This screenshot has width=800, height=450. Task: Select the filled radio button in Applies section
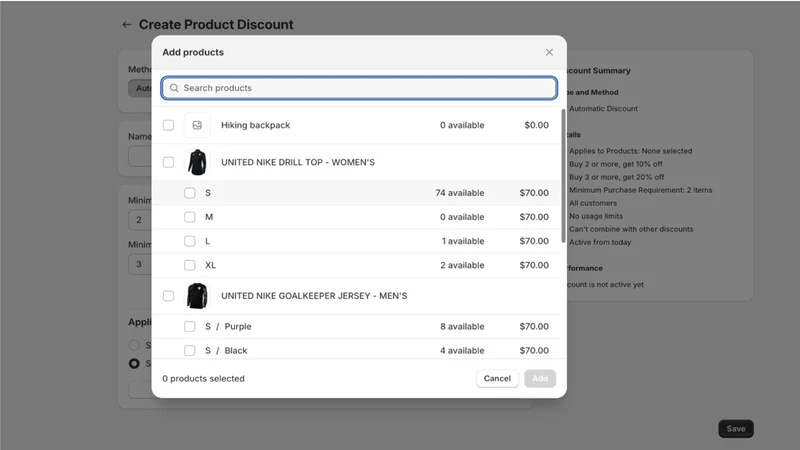tap(134, 364)
